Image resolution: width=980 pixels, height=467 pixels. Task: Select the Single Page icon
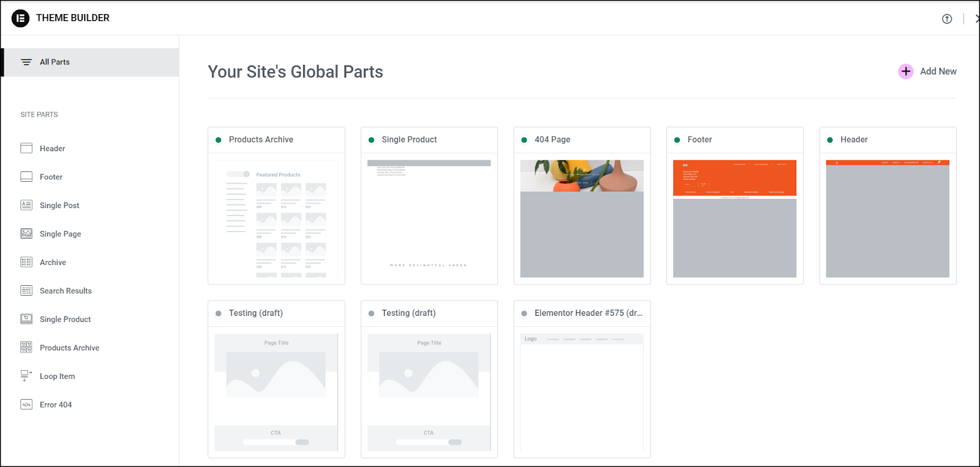26,234
